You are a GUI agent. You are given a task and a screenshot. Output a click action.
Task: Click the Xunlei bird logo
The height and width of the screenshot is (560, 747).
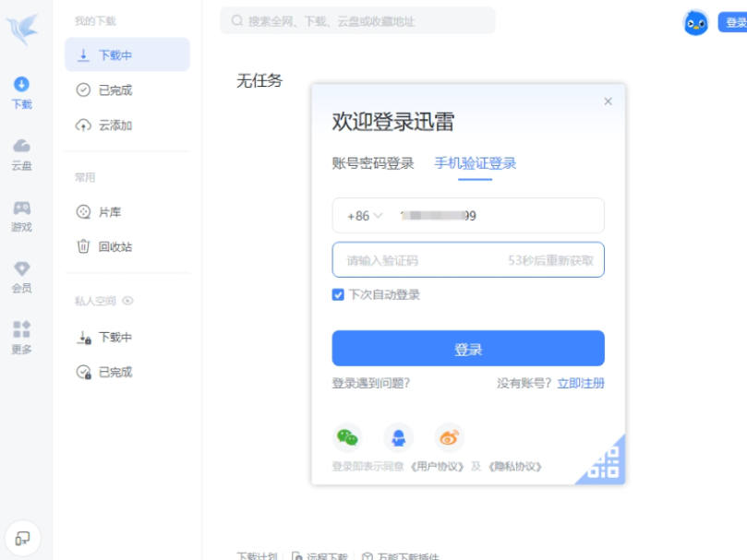tap(22, 29)
